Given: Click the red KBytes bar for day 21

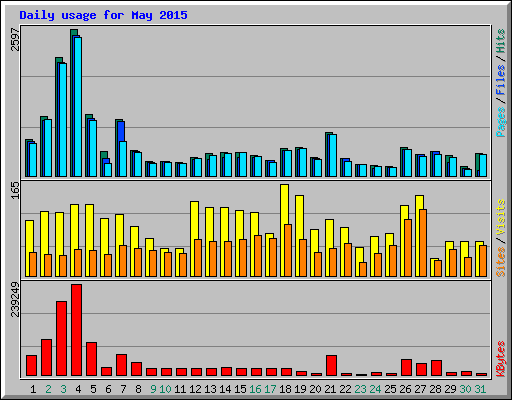Looking at the screenshot, I should (331, 365).
